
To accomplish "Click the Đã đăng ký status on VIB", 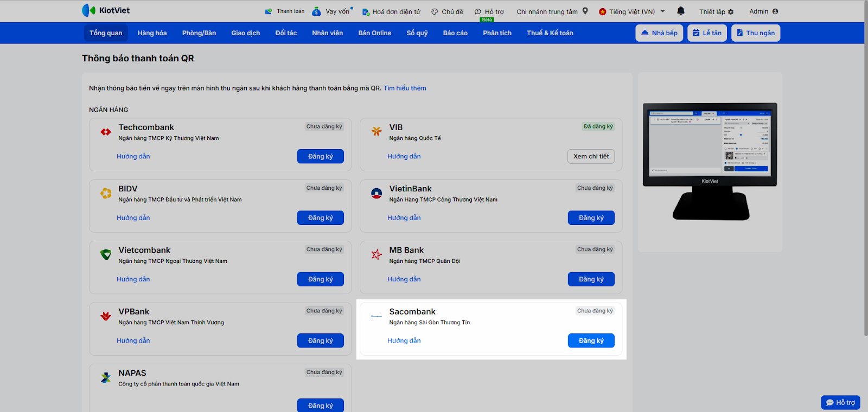I will pyautogui.click(x=598, y=127).
